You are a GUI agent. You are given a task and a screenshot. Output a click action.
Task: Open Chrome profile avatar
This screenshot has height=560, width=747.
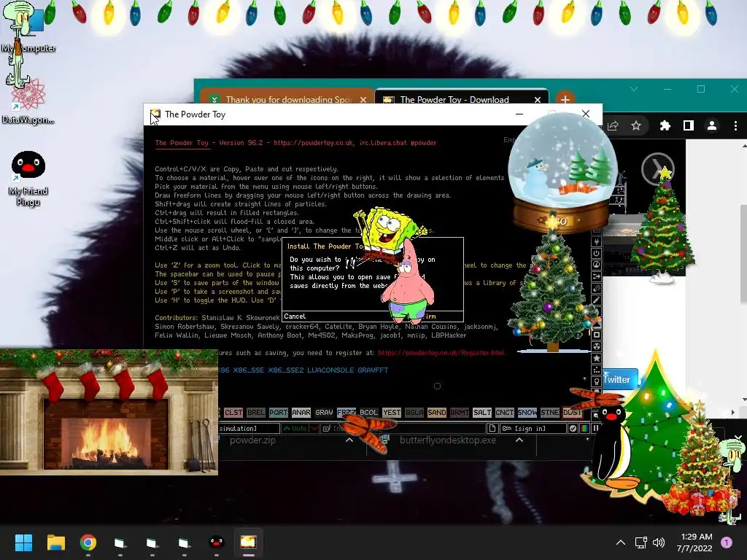tap(712, 125)
